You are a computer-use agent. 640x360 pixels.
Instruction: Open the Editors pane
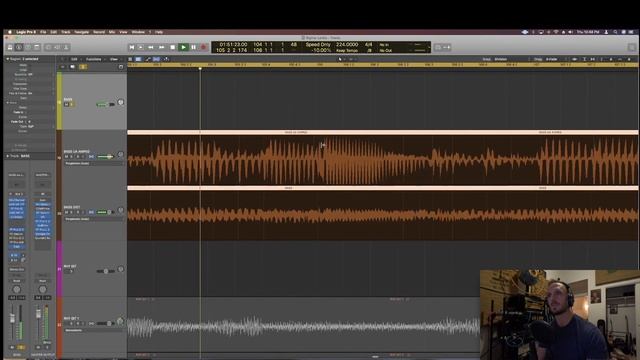coord(66,47)
